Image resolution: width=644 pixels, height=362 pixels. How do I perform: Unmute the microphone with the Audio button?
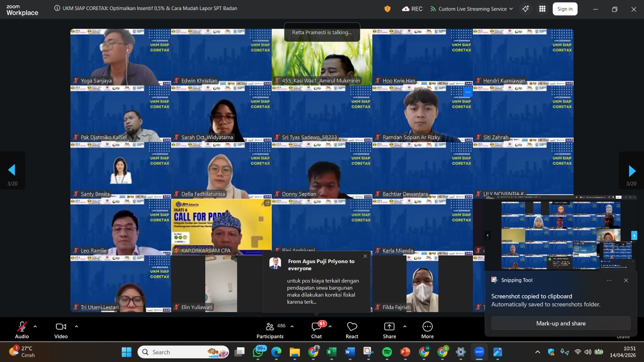pos(22,330)
